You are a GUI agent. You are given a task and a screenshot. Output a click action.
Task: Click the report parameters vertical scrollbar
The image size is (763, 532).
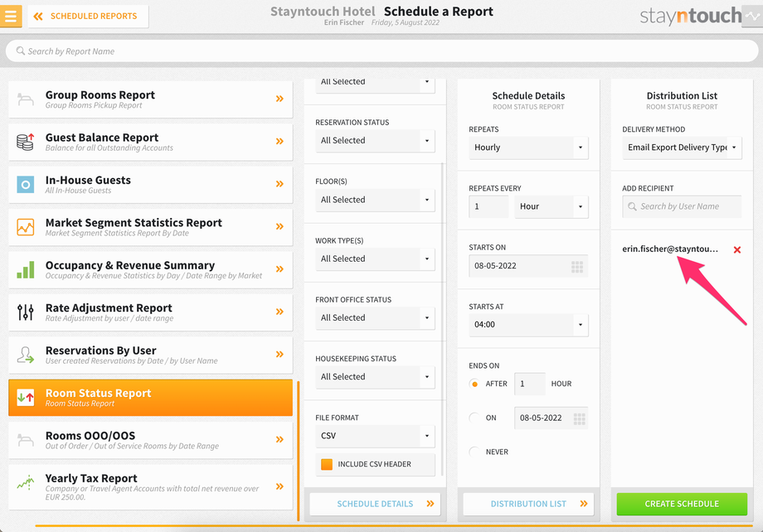[442, 318]
